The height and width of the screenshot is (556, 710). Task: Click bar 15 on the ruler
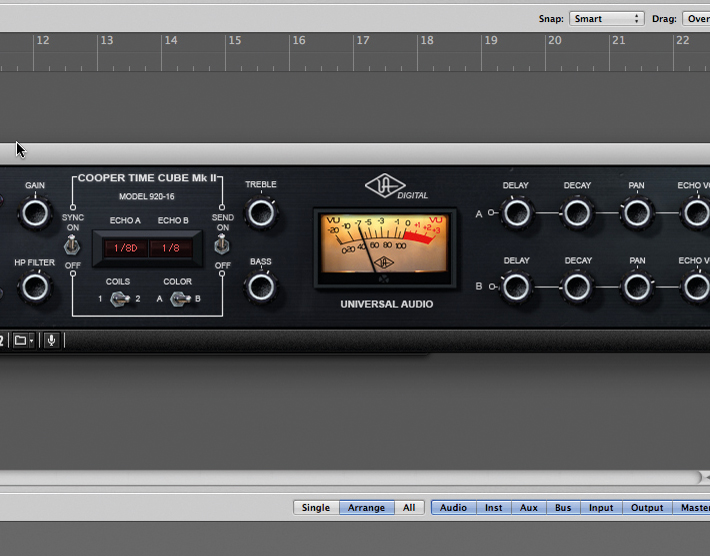[235, 40]
